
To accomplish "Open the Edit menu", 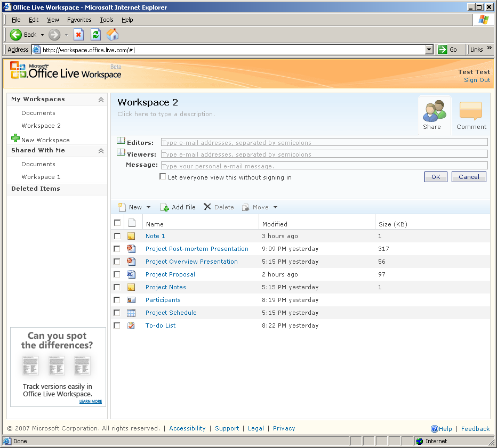I will tap(34, 20).
